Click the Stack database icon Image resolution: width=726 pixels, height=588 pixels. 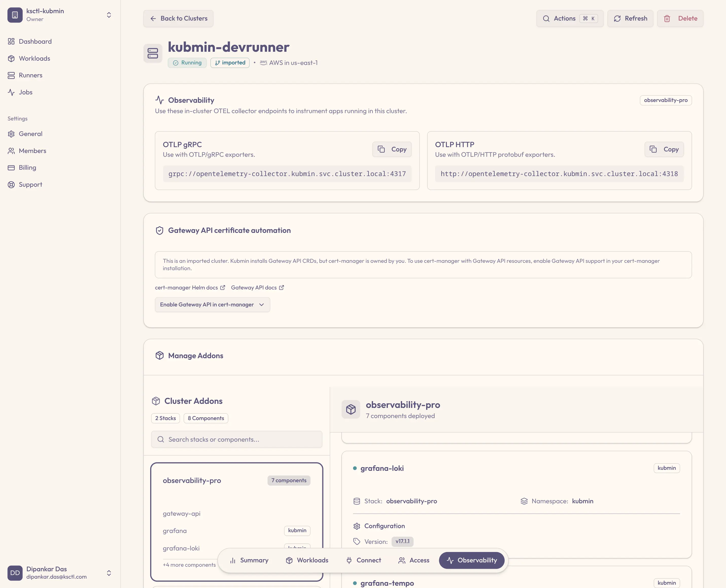[357, 501]
